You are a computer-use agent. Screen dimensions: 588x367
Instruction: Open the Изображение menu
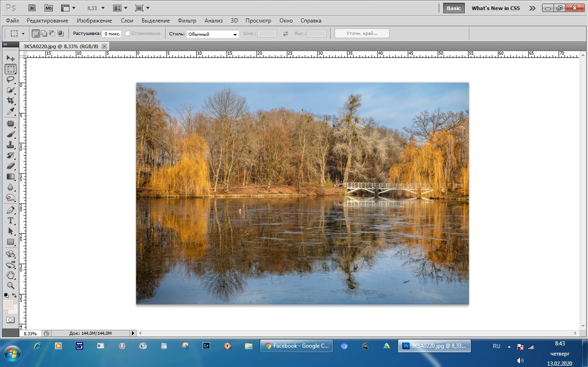coord(94,21)
